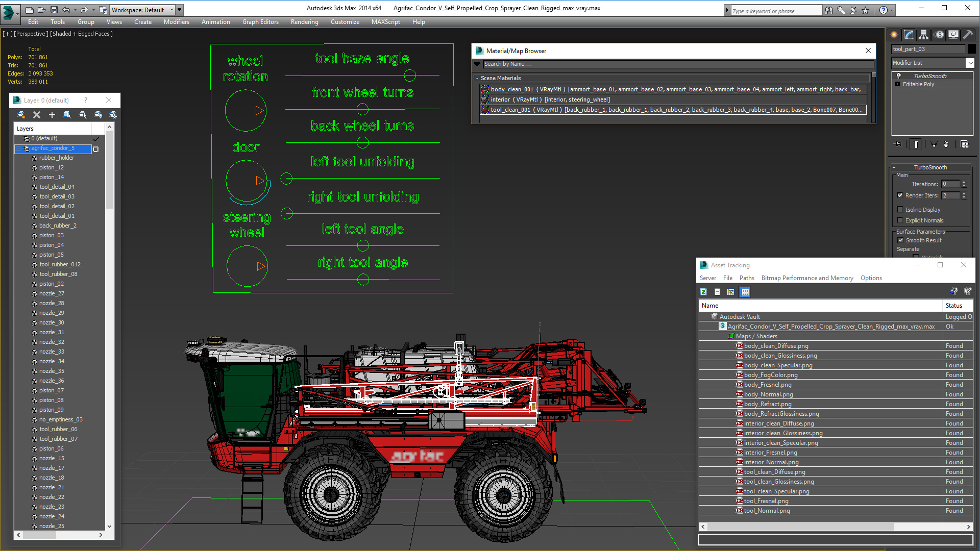Click the Open File folder icon

point(41,10)
